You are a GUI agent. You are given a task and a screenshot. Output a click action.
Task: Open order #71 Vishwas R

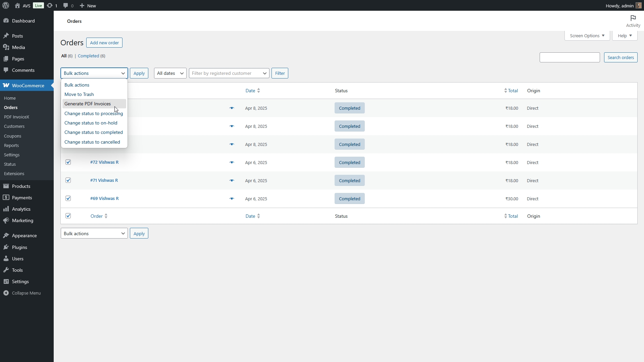pyautogui.click(x=104, y=180)
